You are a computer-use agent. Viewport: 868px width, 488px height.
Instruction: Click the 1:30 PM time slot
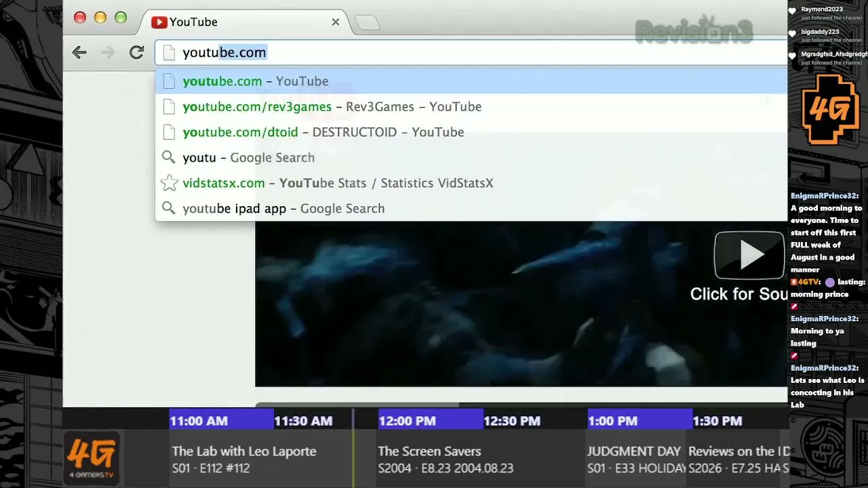pyautogui.click(x=740, y=420)
